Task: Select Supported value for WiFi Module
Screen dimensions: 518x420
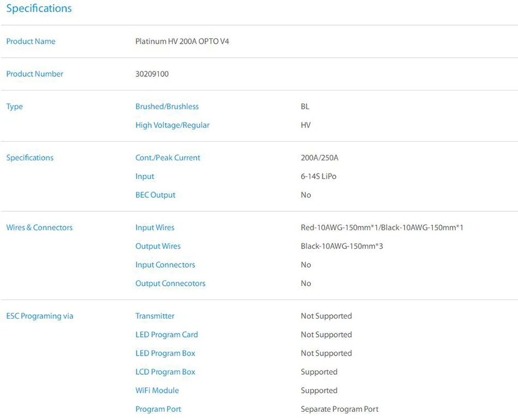Action: [x=319, y=391]
